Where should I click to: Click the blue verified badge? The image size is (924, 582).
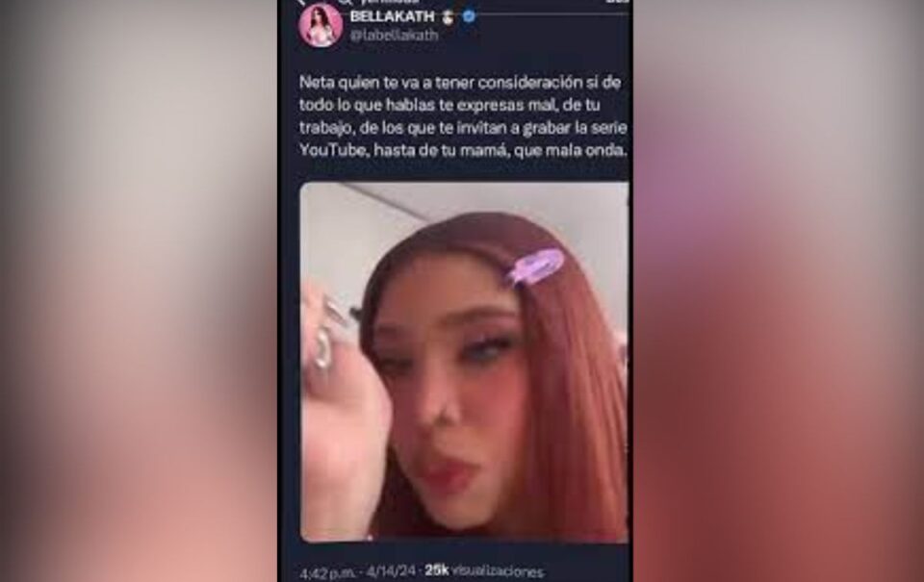(469, 16)
